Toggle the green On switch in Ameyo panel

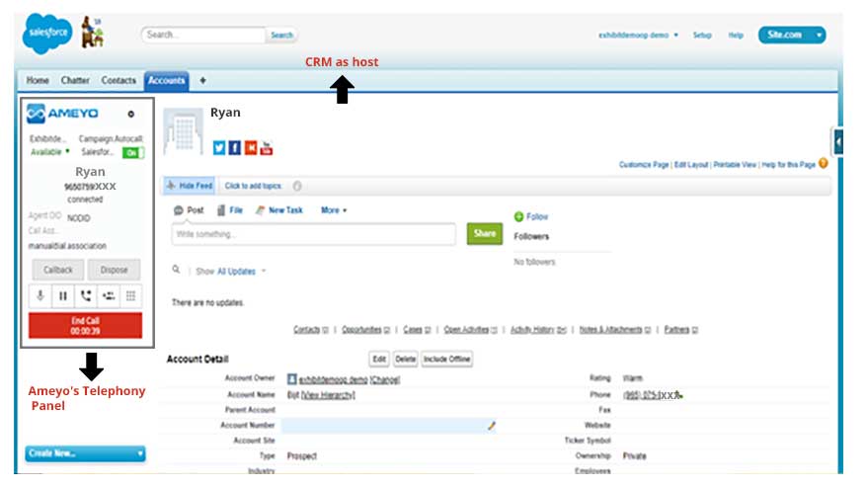pos(133,153)
